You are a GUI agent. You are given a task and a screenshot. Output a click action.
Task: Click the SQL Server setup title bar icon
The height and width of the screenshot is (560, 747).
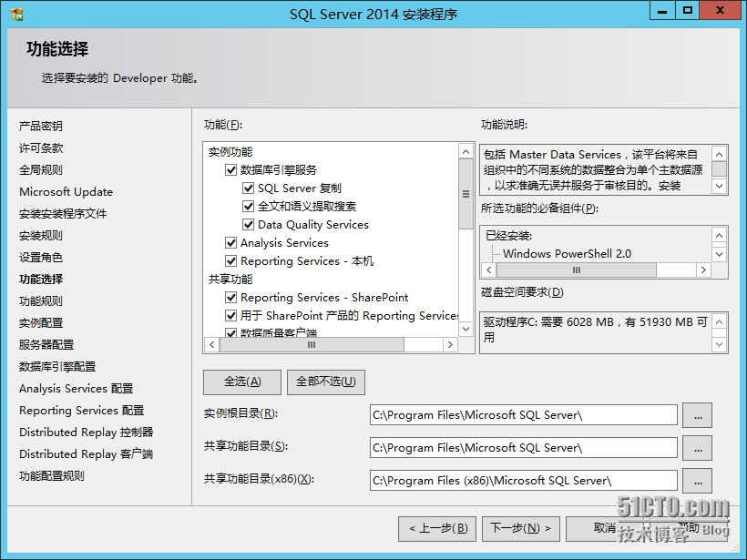coord(17,14)
